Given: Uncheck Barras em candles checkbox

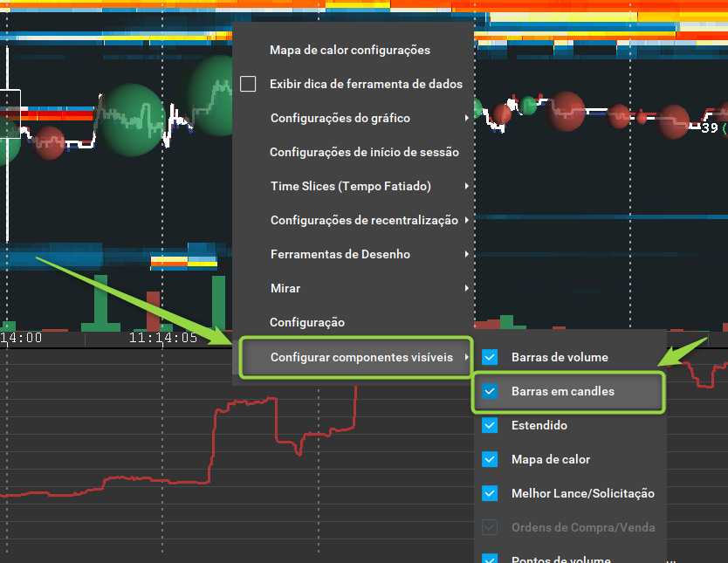Looking at the screenshot, I should [490, 391].
